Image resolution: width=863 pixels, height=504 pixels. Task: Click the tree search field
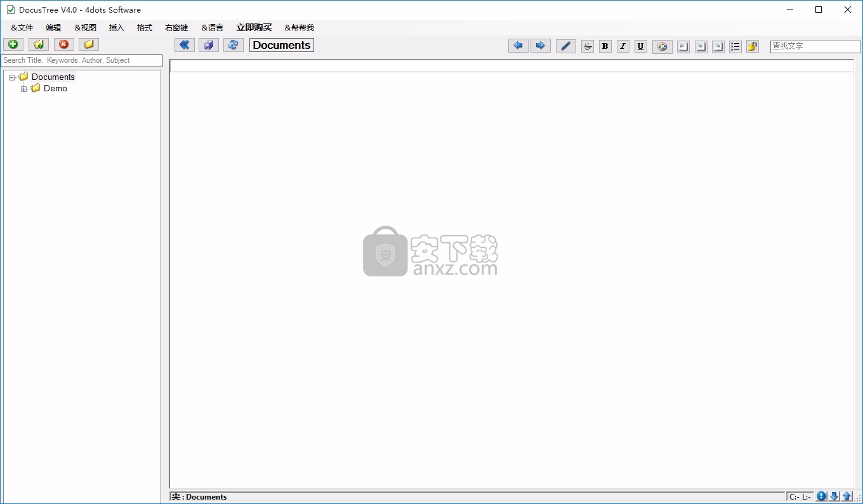coord(82,60)
